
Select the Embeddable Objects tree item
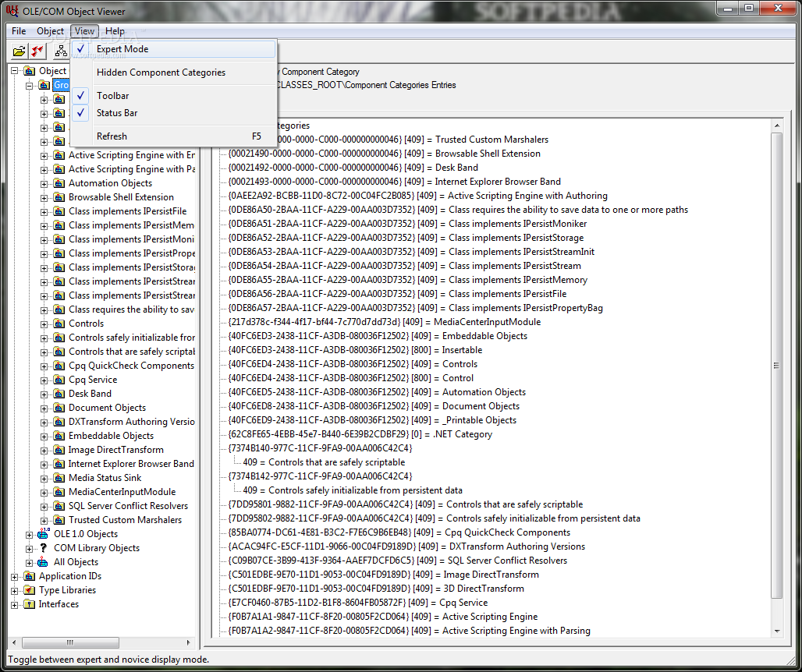point(111,436)
